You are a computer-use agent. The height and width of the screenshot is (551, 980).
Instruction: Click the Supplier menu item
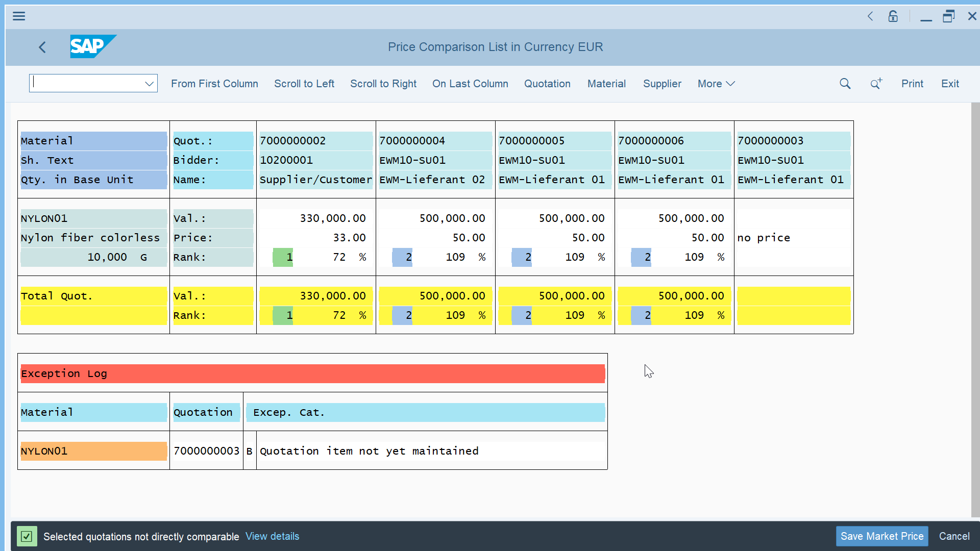pyautogui.click(x=663, y=84)
